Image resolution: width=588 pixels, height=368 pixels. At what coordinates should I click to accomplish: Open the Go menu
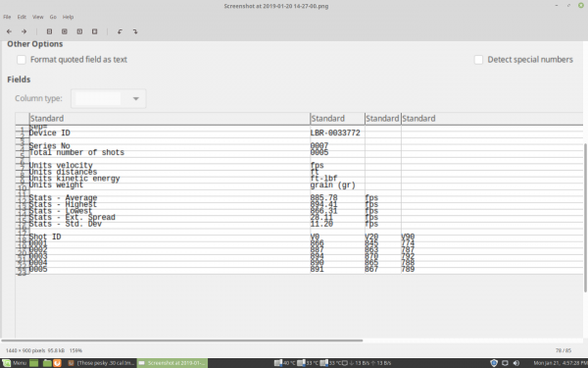[53, 17]
